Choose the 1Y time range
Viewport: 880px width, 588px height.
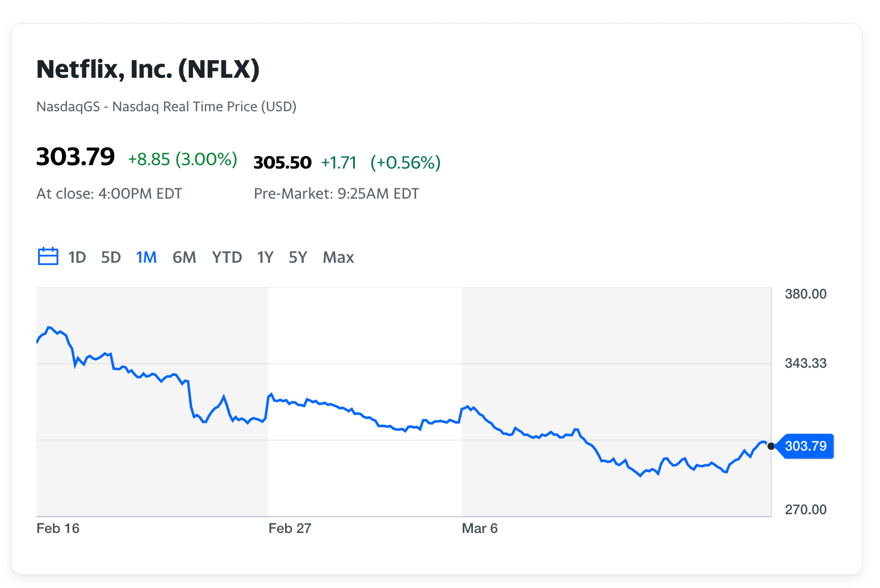tap(265, 258)
